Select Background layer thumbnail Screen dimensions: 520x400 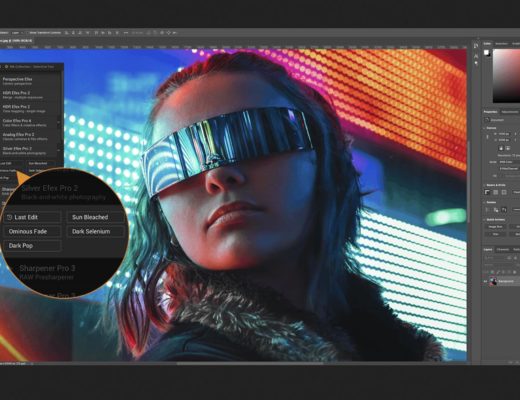coord(493,282)
